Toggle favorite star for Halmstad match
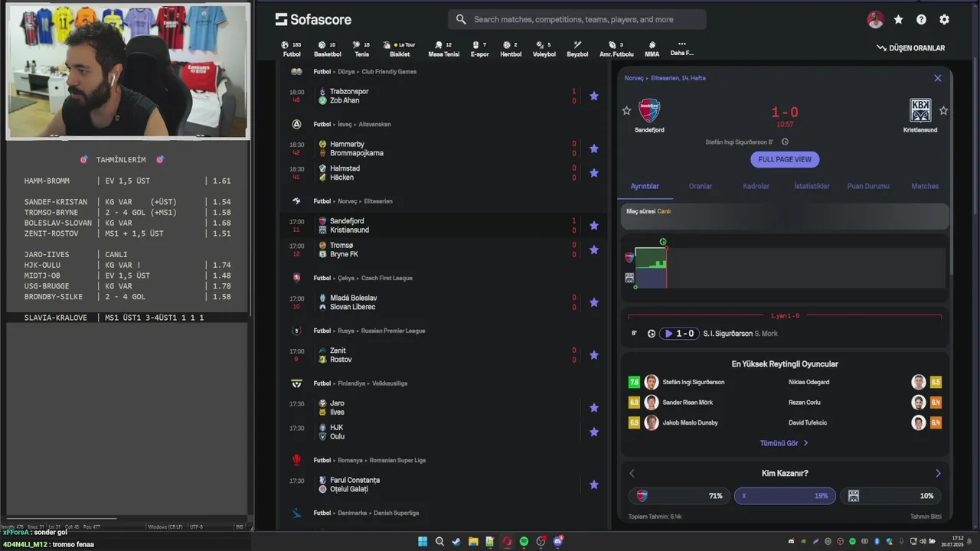 594,173
